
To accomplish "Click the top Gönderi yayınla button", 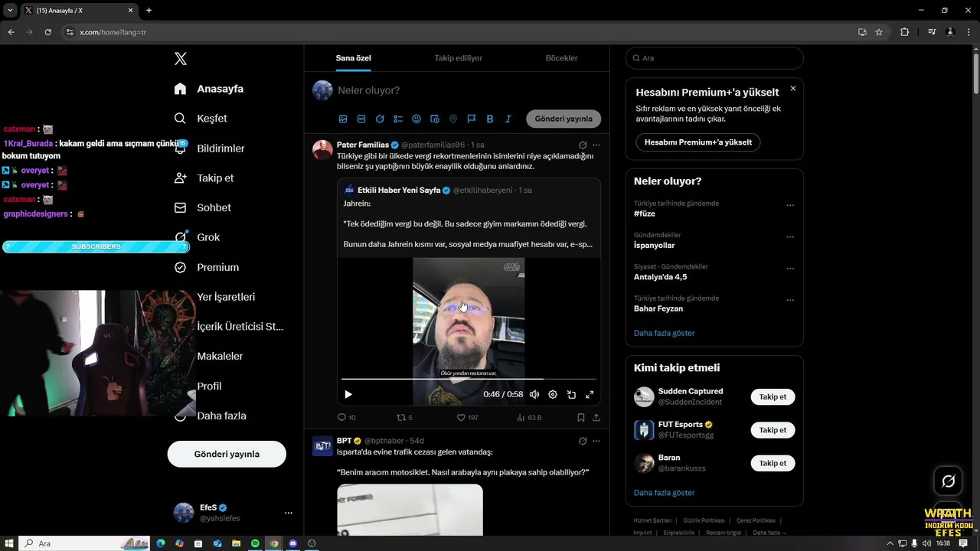I will point(563,119).
